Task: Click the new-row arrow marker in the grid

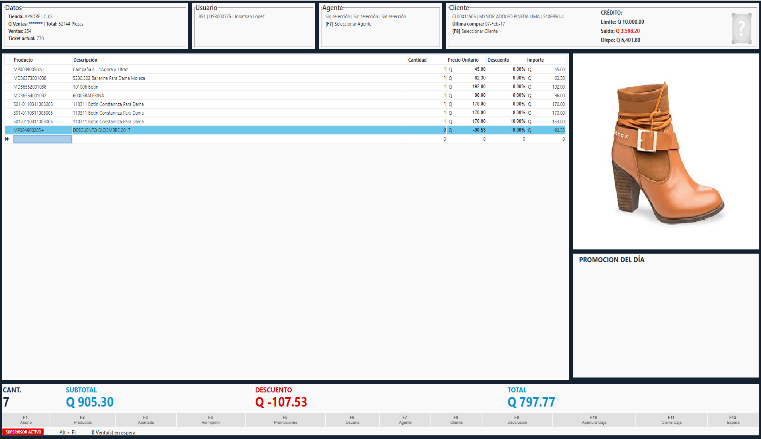Action: coord(7,139)
